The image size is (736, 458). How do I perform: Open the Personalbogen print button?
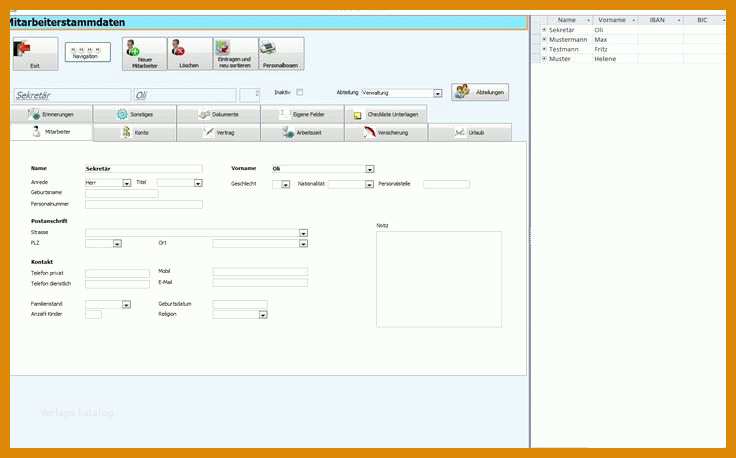coord(281,54)
